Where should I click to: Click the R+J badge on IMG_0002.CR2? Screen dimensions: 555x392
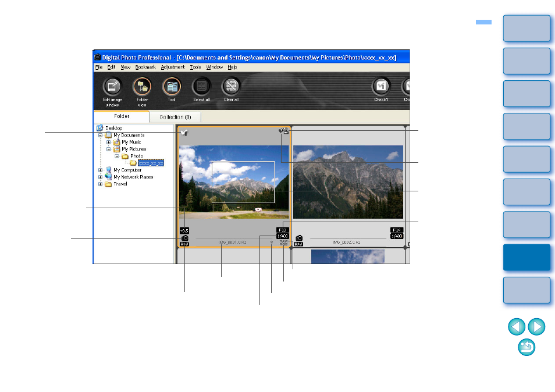pos(298,244)
